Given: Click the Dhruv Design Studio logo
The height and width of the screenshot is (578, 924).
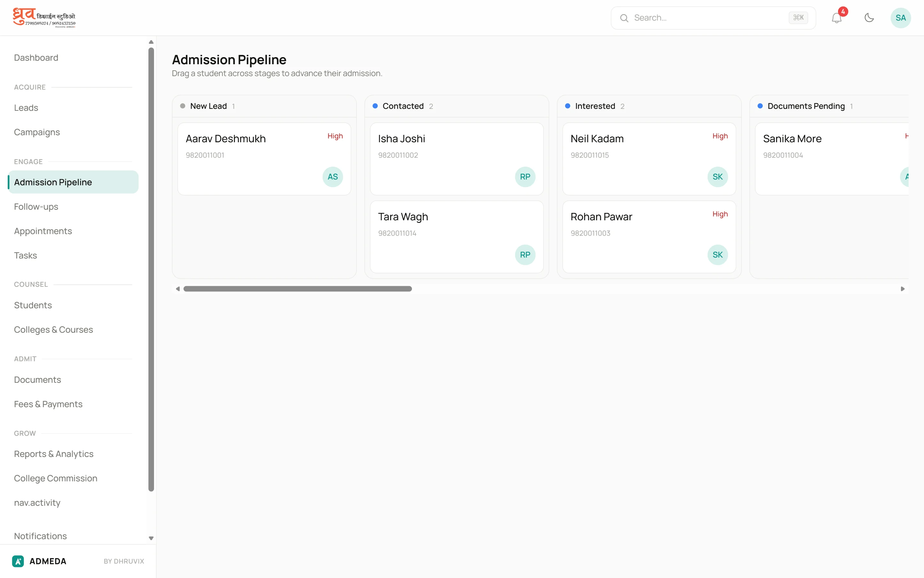Looking at the screenshot, I should click(x=44, y=18).
